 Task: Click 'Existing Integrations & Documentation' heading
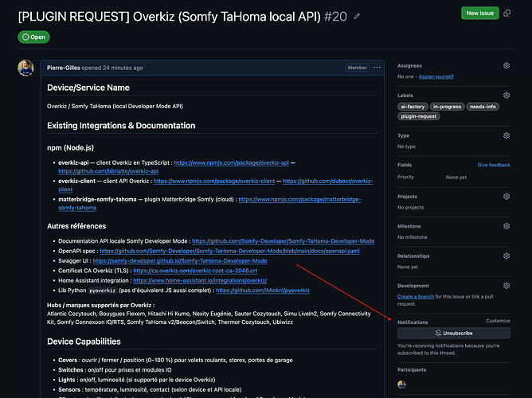coord(121,126)
